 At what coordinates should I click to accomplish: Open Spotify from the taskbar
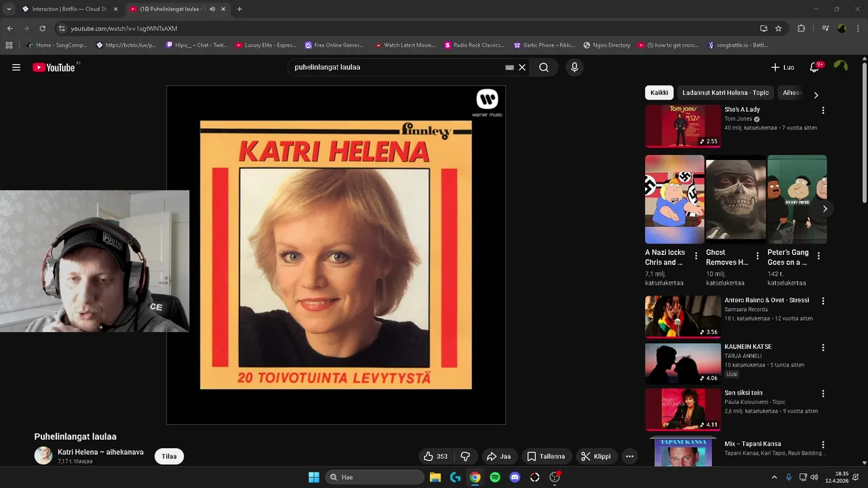pyautogui.click(x=495, y=477)
